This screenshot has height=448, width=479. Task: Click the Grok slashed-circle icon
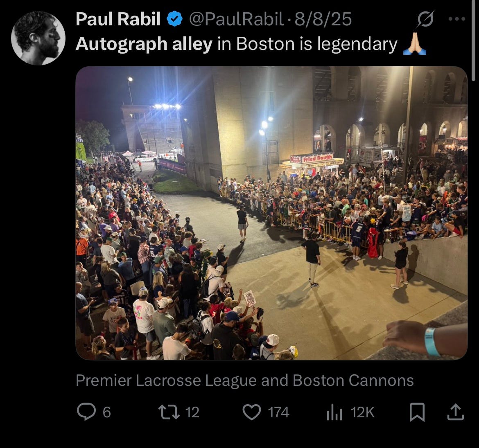coord(425,19)
